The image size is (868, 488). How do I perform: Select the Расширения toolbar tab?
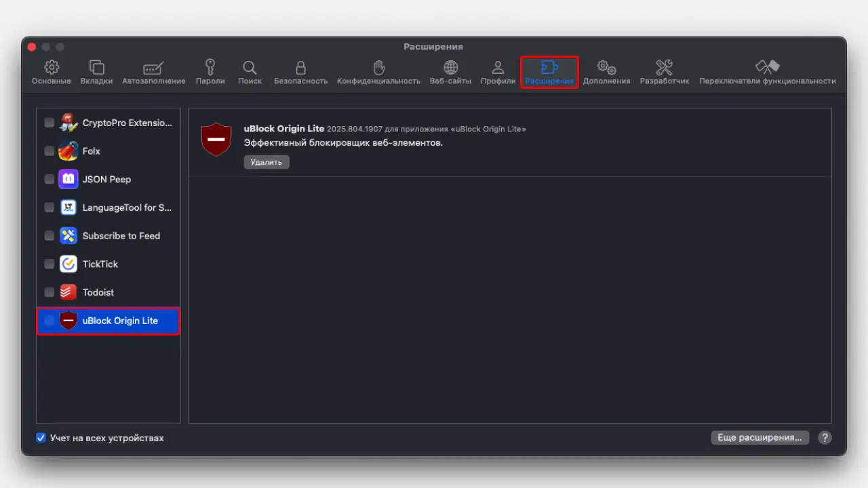(x=549, y=73)
